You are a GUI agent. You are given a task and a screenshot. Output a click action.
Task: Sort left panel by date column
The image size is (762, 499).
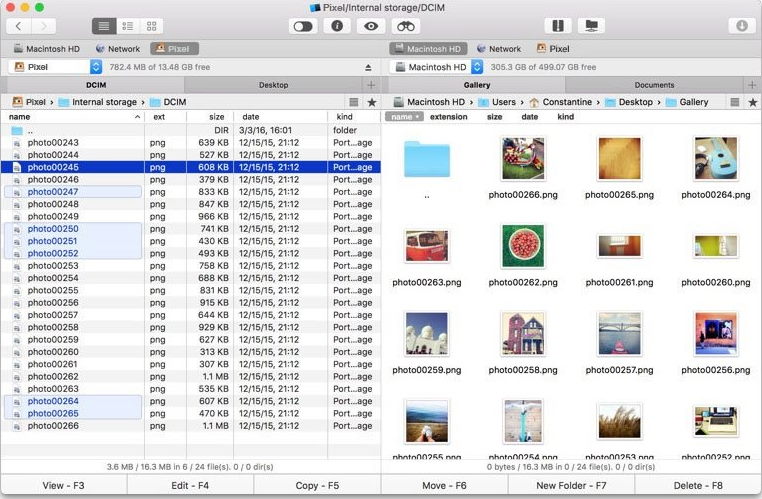(x=280, y=117)
